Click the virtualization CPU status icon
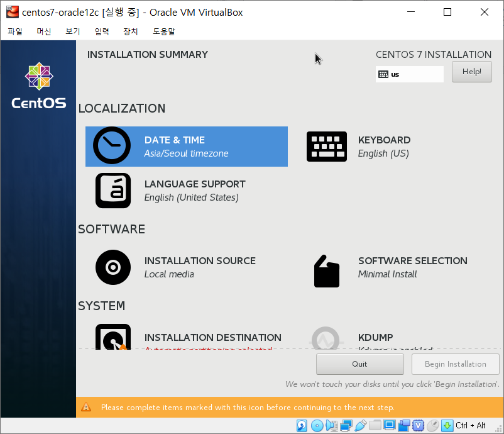504x434 pixels. (x=418, y=426)
